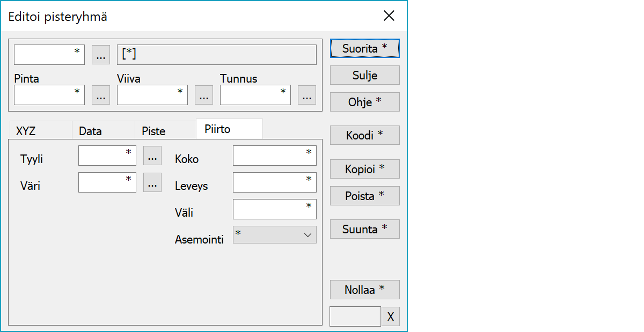Reset values with the Nollaa button
644x332 pixels.
pos(364,290)
